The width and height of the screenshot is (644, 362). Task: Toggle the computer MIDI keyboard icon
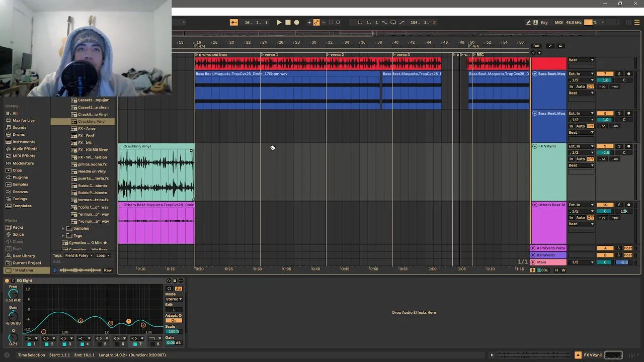pos(536,22)
